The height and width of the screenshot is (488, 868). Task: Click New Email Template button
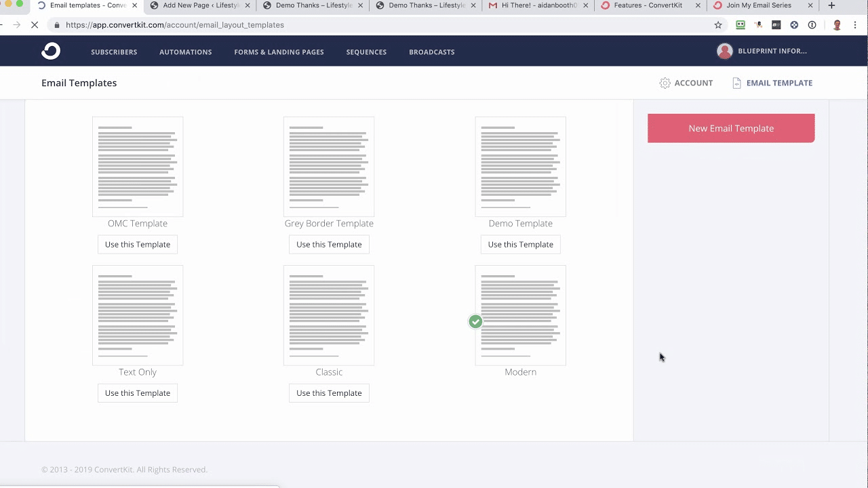(731, 128)
